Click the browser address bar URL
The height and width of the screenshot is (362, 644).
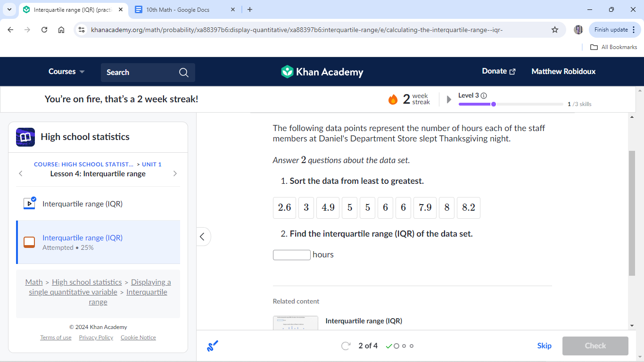297,30
